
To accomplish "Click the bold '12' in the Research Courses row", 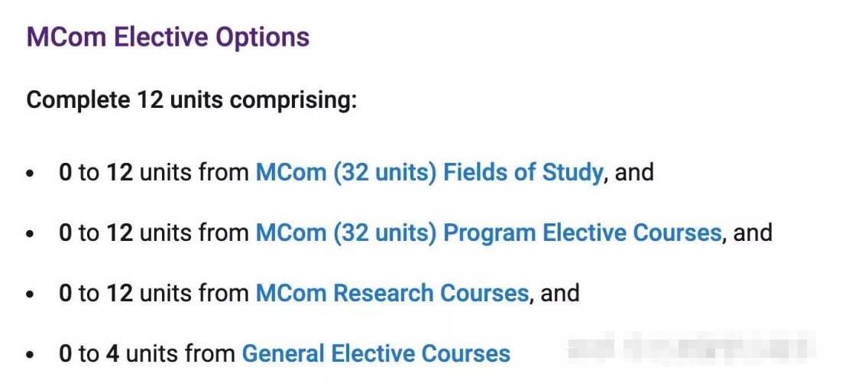I will 119,293.
